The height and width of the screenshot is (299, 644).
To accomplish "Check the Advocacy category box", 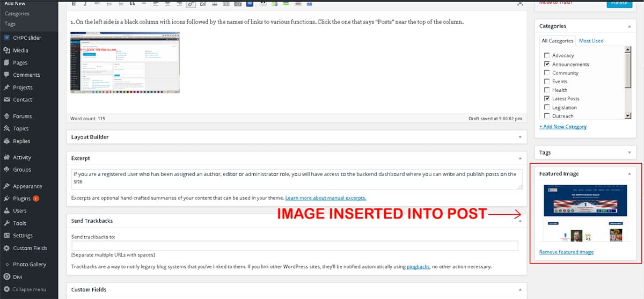I will click(x=547, y=55).
